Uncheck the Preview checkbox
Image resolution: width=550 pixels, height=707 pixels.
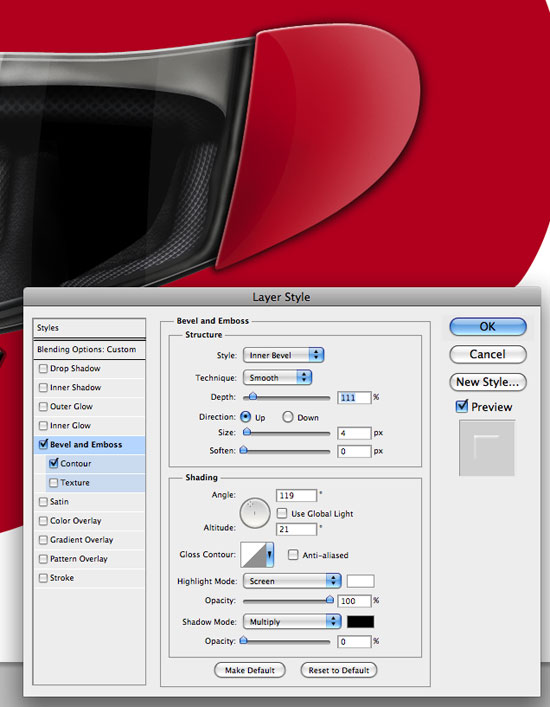(x=462, y=406)
